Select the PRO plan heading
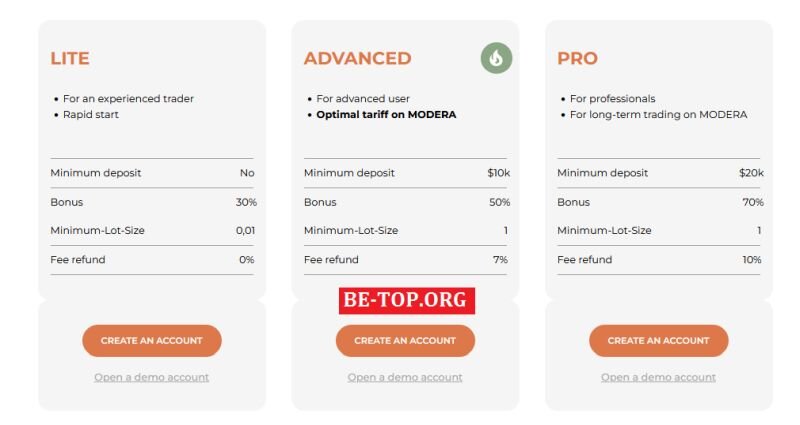This screenshot has height=425, width=800. [577, 58]
